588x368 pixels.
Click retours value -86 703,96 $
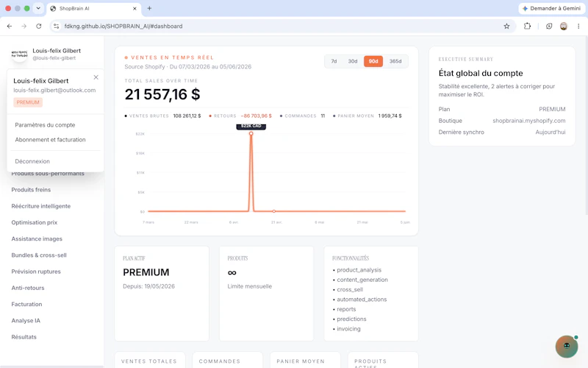(x=256, y=116)
